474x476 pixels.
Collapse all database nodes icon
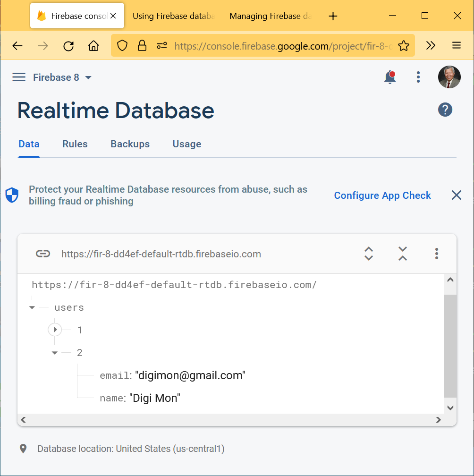tap(402, 254)
